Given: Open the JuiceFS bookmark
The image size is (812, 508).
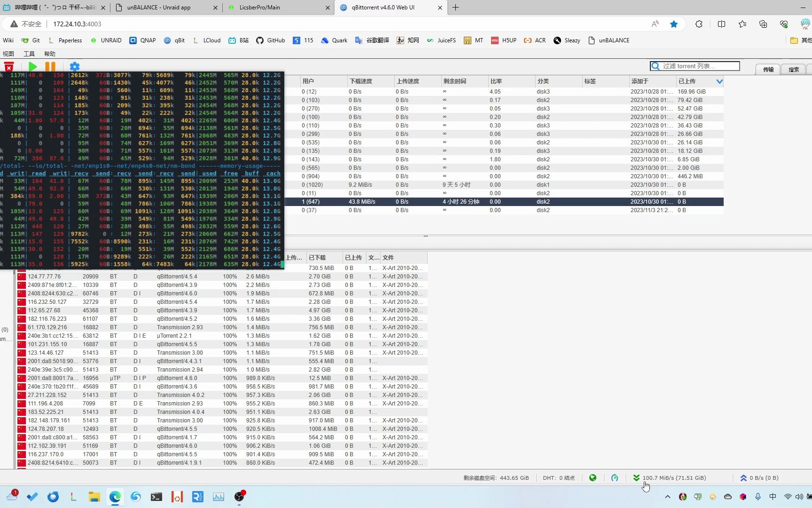Looking at the screenshot, I should (x=441, y=40).
